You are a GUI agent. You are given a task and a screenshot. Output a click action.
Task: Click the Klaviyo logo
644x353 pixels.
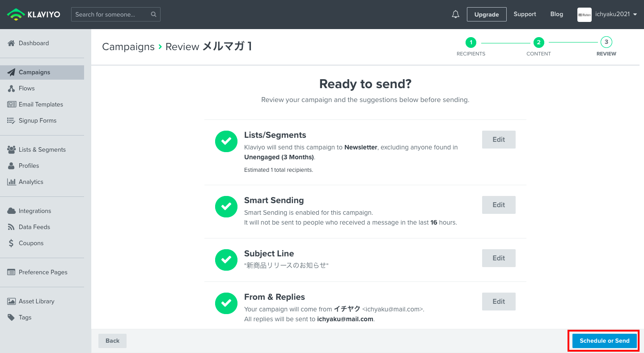34,14
